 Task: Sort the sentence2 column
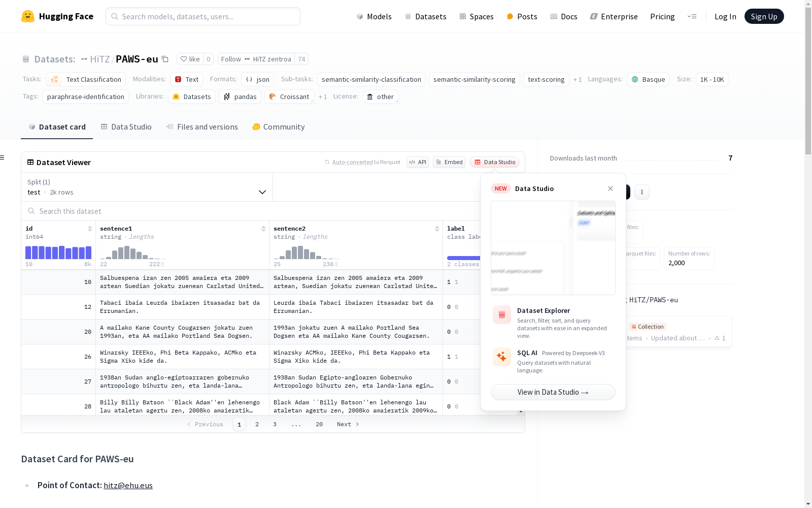click(437, 229)
